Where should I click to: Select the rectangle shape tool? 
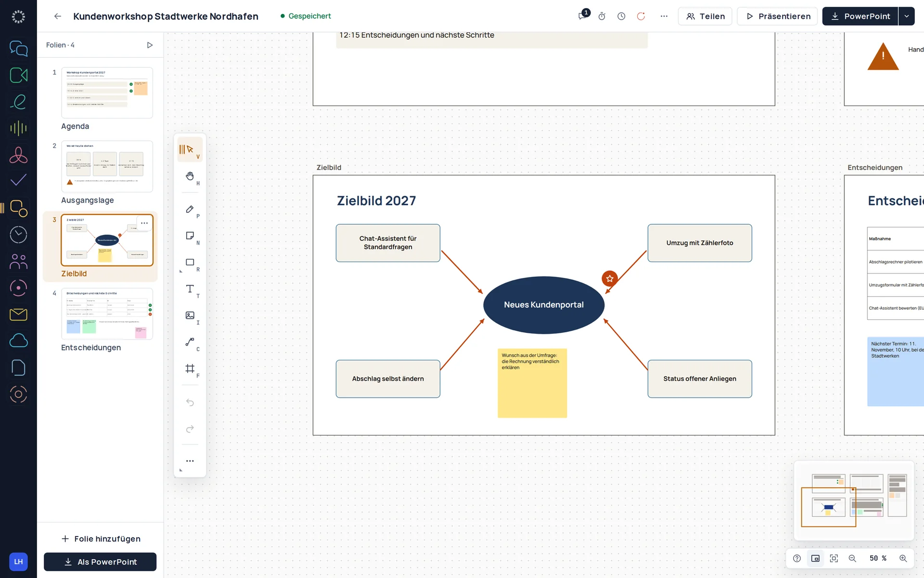point(190,262)
